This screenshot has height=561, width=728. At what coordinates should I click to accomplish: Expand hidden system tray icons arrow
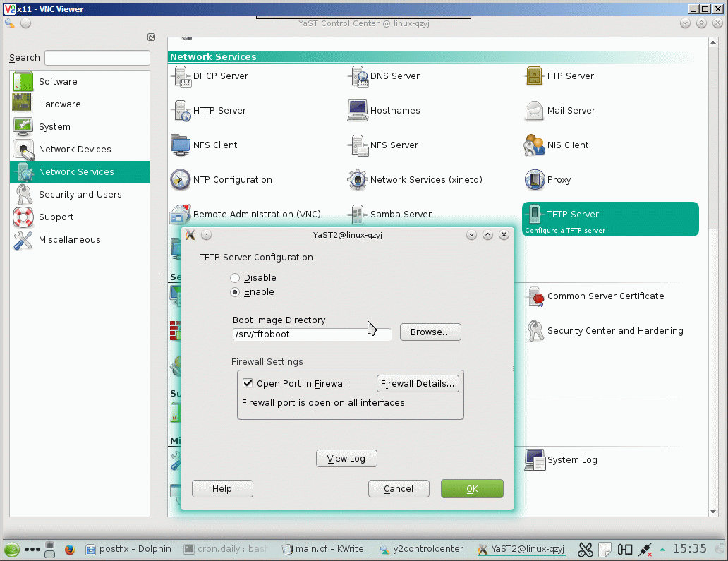tap(662, 550)
